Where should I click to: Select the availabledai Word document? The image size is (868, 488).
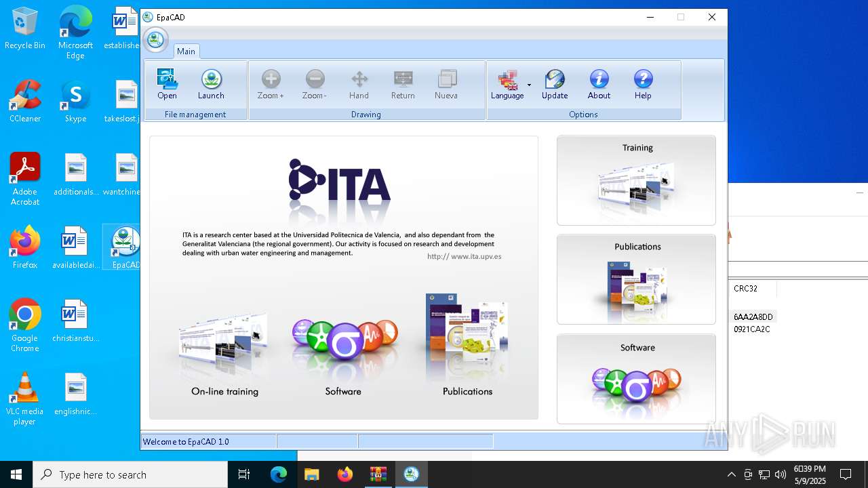tap(75, 248)
